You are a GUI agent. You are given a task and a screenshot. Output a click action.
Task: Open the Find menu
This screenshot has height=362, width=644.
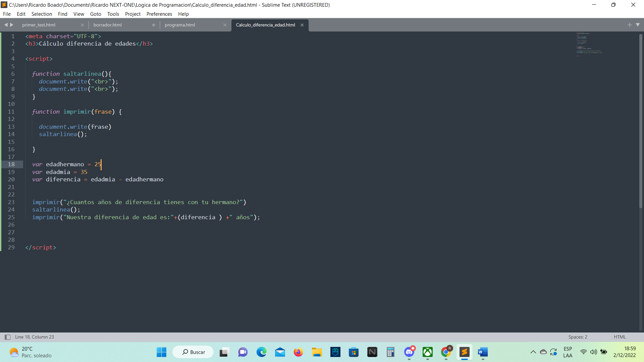tap(62, 14)
